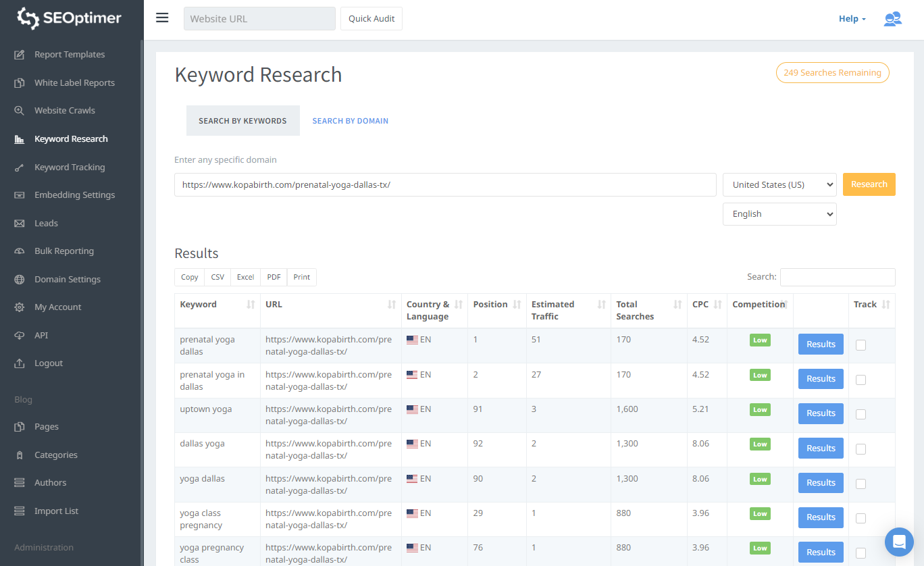Open the Help dropdown menu
This screenshot has width=924, height=566.
click(x=852, y=19)
